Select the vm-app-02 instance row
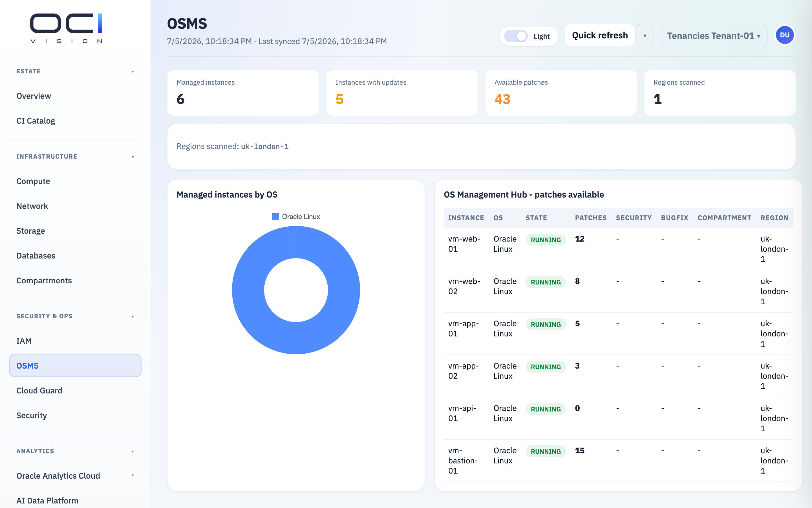Image resolution: width=812 pixels, height=508 pixels. (x=618, y=376)
